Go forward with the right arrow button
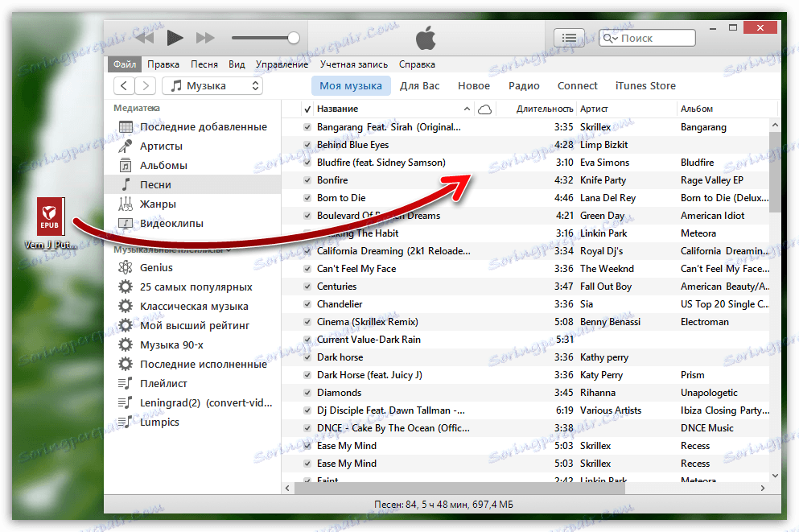799x532 pixels. (x=145, y=85)
